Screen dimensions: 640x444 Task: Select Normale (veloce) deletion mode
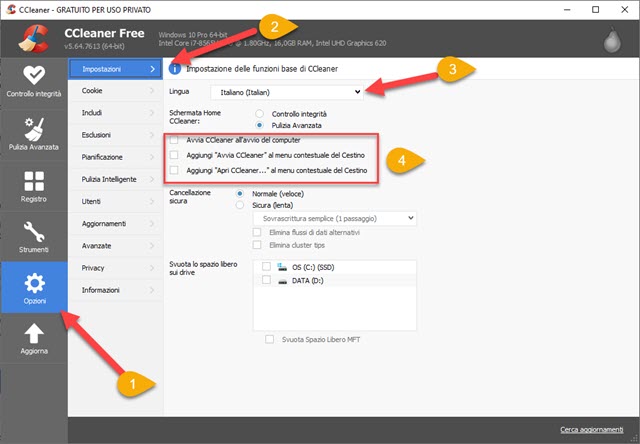(x=240, y=193)
